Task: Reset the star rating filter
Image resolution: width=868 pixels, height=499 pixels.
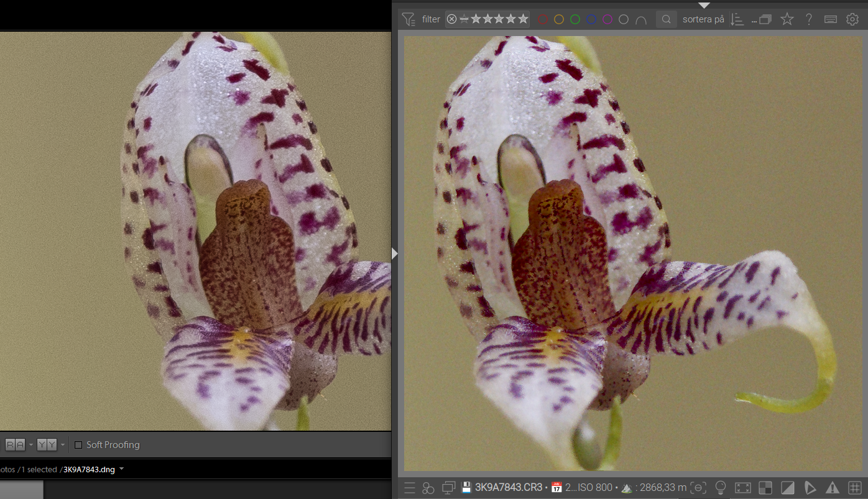Action: tap(452, 19)
